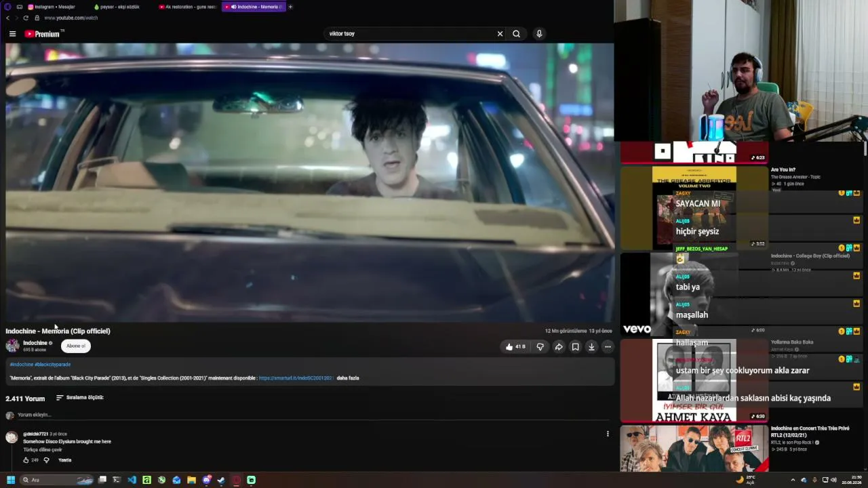868x488 pixels.
Task: Follow the #blackcityparade hashtag link
Action: coord(53,365)
